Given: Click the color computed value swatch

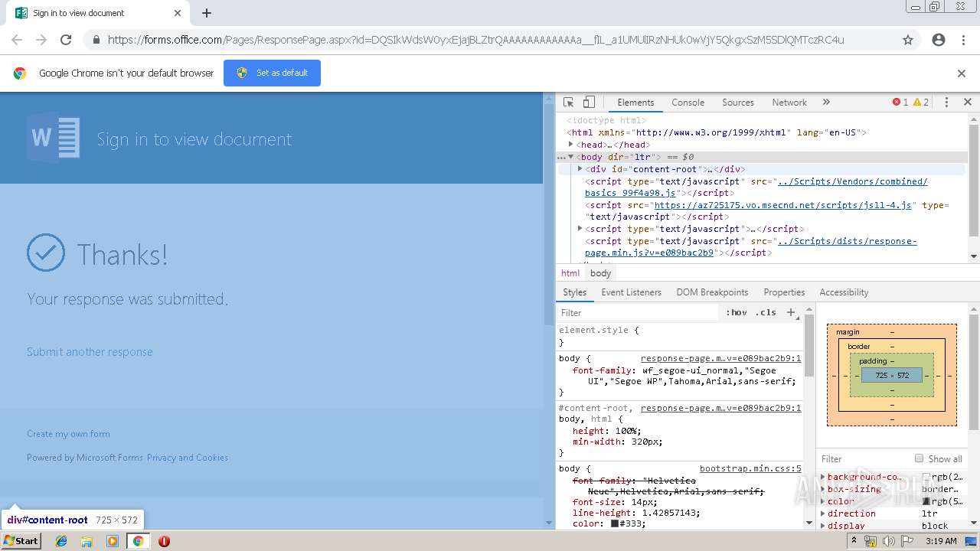Looking at the screenshot, I should pyautogui.click(x=926, y=501).
